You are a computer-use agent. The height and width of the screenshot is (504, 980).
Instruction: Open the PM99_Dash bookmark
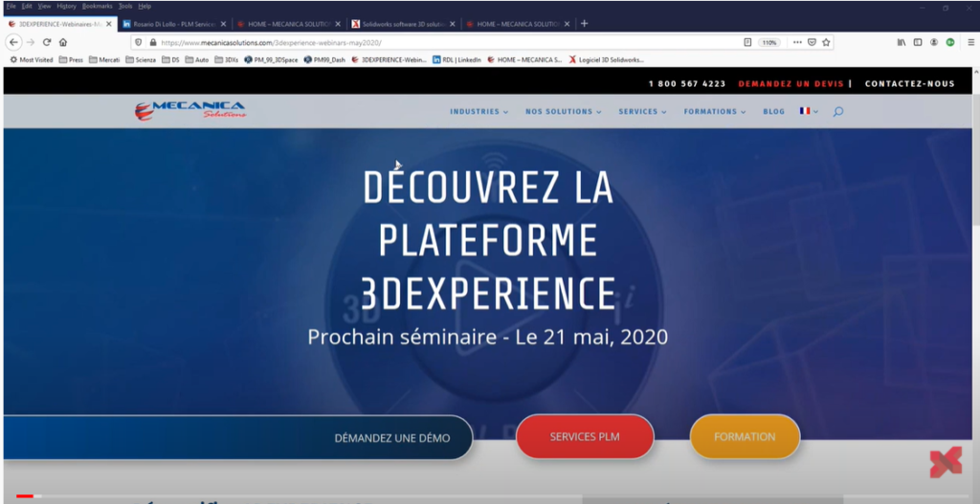click(324, 60)
